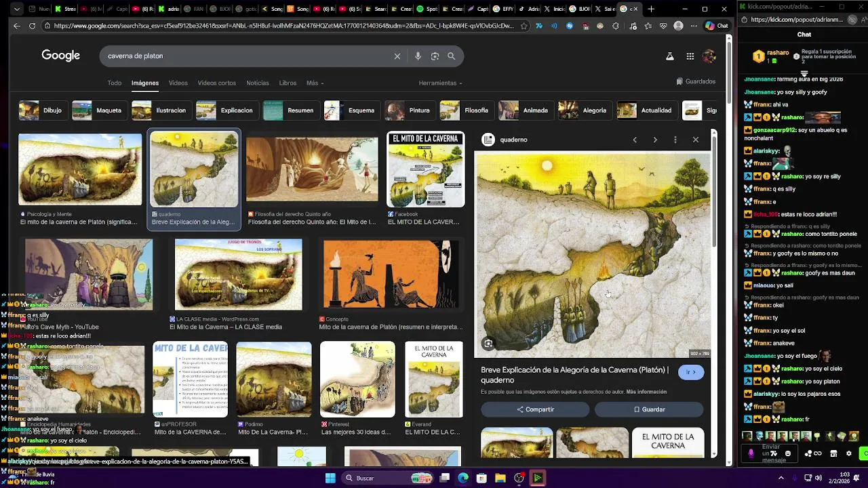Open Copilot Chat in browser toolbar
The height and width of the screenshot is (488, 868).
(x=717, y=26)
